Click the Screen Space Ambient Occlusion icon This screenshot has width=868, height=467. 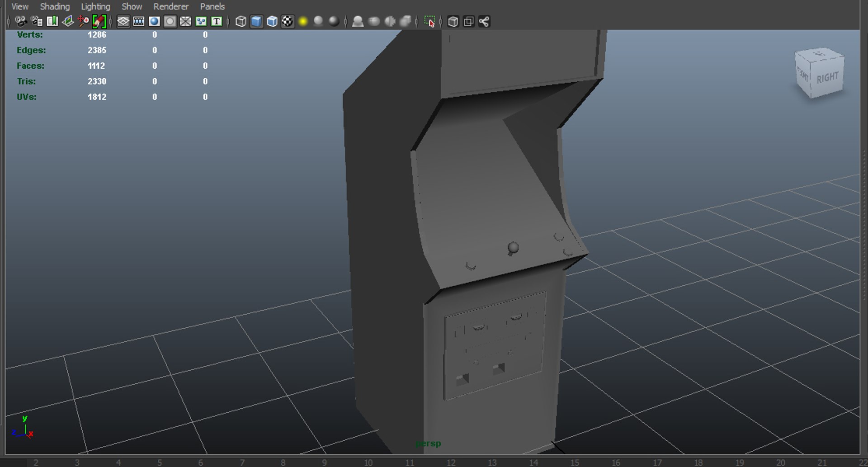[x=358, y=21]
